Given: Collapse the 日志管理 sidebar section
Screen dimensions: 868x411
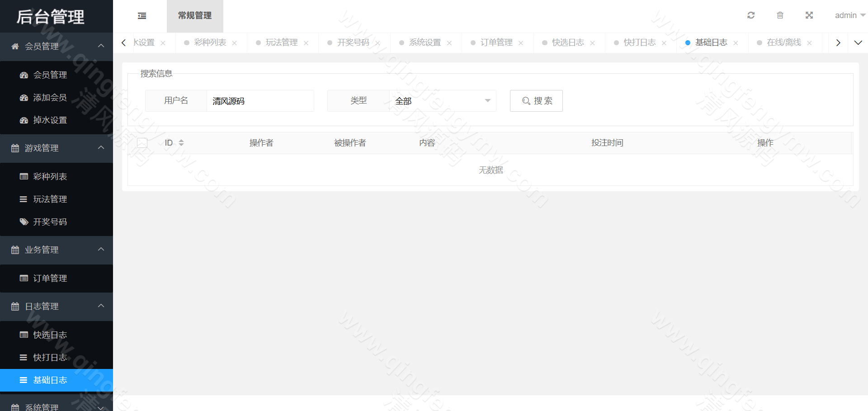Looking at the screenshot, I should click(x=101, y=307).
